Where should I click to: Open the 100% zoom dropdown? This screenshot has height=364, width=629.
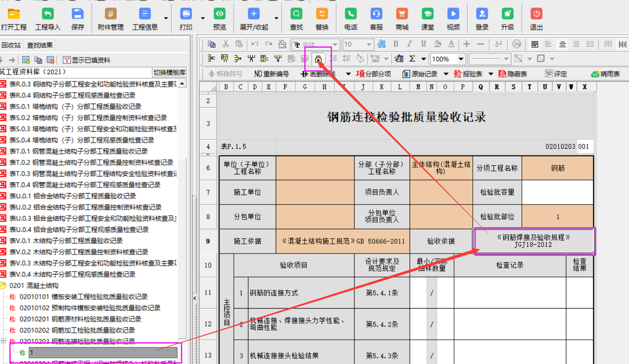(x=461, y=59)
